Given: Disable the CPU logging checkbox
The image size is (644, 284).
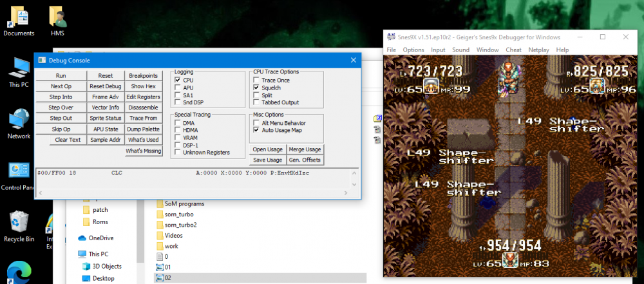Looking at the screenshot, I should tap(178, 80).
